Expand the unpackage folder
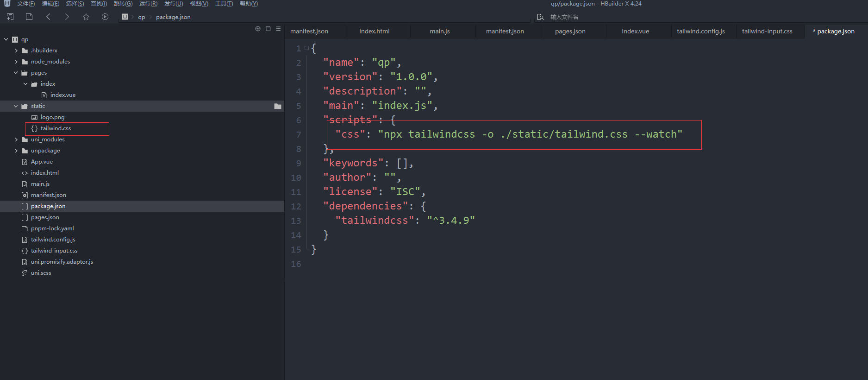This screenshot has height=380, width=868. [x=16, y=151]
